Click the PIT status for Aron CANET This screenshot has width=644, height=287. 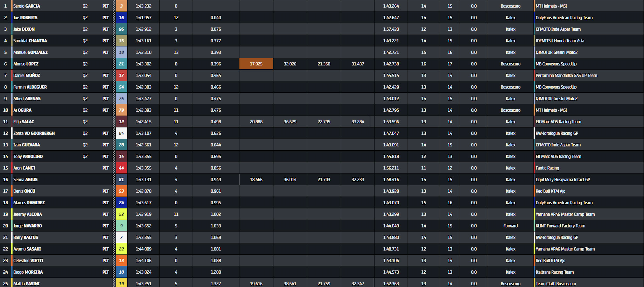point(106,168)
